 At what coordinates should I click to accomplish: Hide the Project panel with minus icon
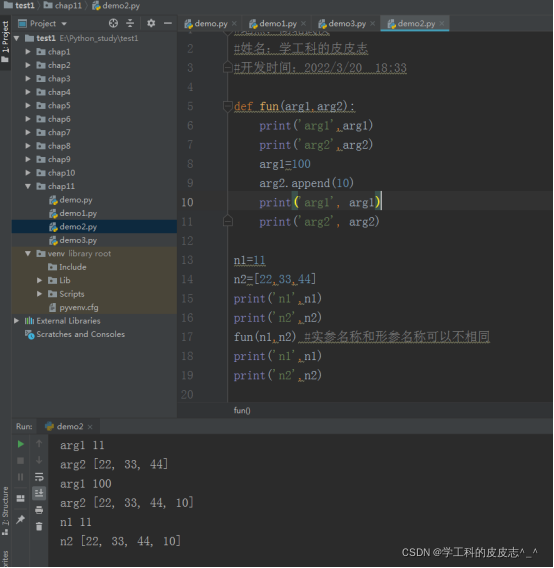pos(168,24)
